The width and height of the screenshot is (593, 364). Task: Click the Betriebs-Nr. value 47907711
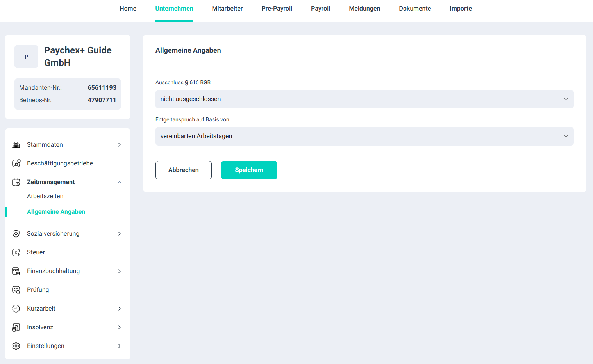click(102, 100)
